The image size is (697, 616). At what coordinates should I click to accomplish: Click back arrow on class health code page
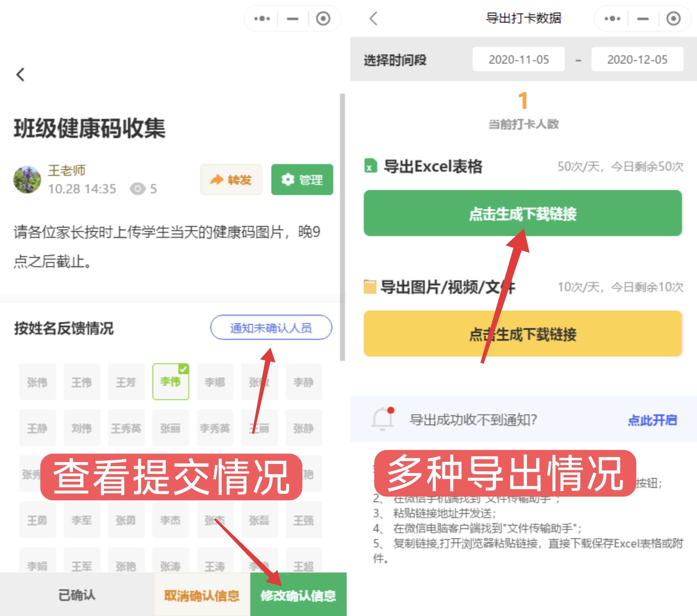point(21,74)
